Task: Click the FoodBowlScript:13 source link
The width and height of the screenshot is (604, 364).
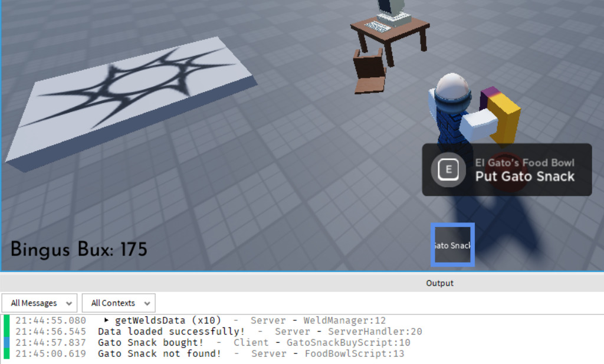Action: tap(354, 353)
